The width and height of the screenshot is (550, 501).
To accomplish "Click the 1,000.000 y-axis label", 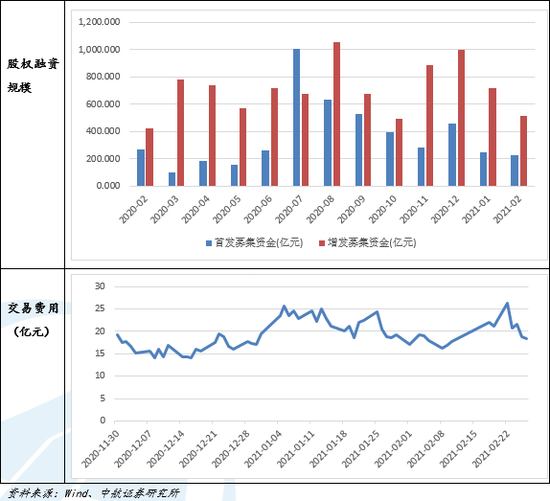I will 99,49.
